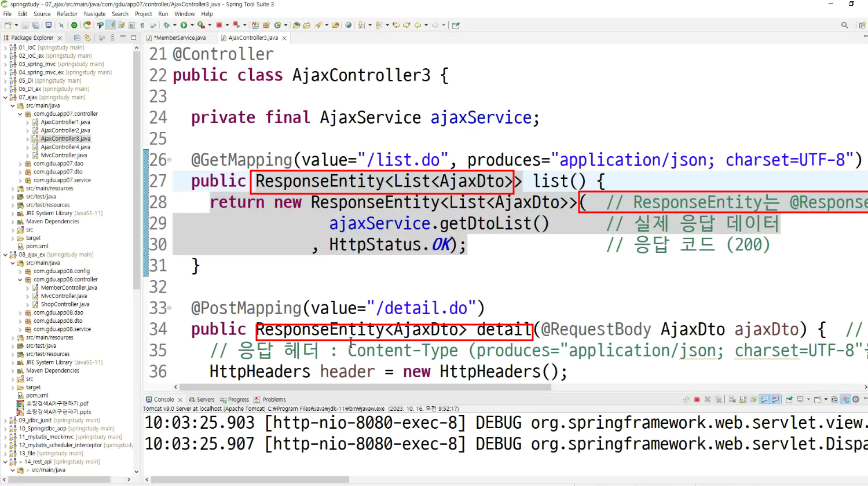Toggle Show Console on Standard Error
The height and width of the screenshot is (486, 868).
point(775,399)
